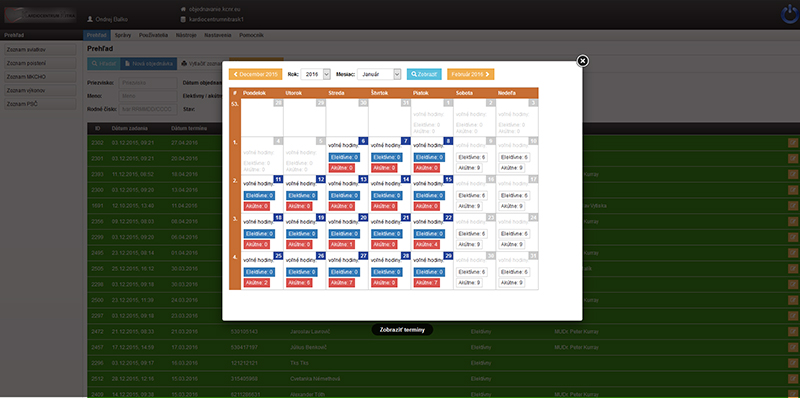Select calendar day 13 in January

click(x=363, y=180)
